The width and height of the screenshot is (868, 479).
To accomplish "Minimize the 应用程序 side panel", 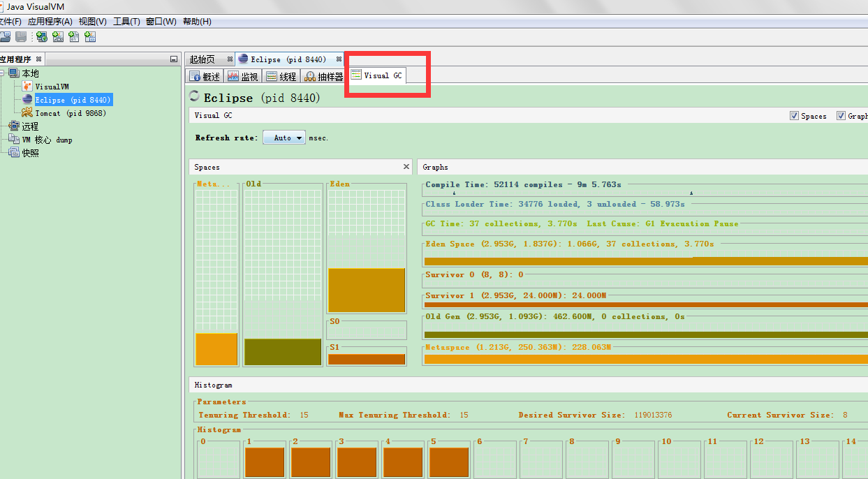I will coord(174,59).
